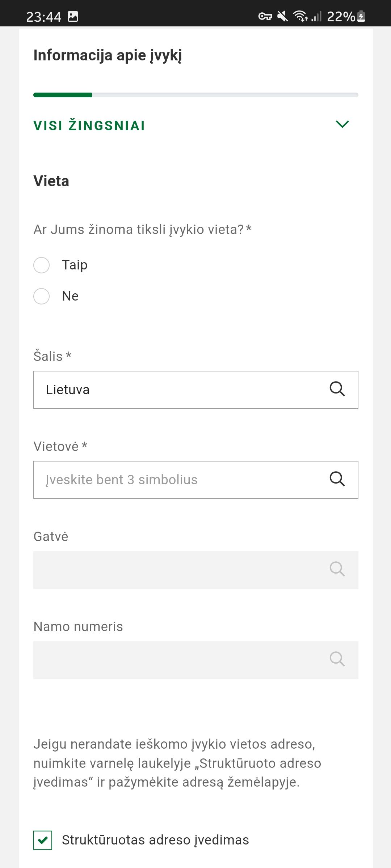
Task: Tap the muted sound status icon
Action: [x=282, y=16]
